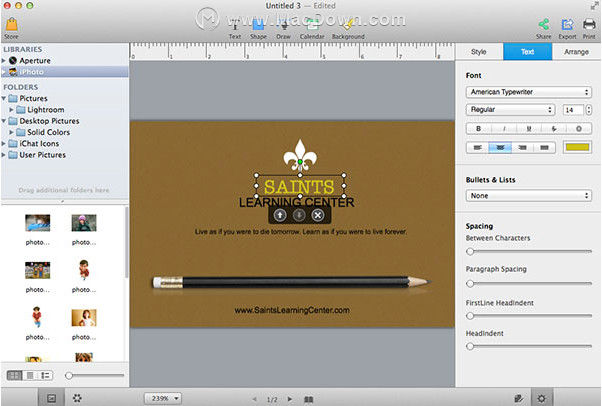Click the Share icon

click(544, 28)
